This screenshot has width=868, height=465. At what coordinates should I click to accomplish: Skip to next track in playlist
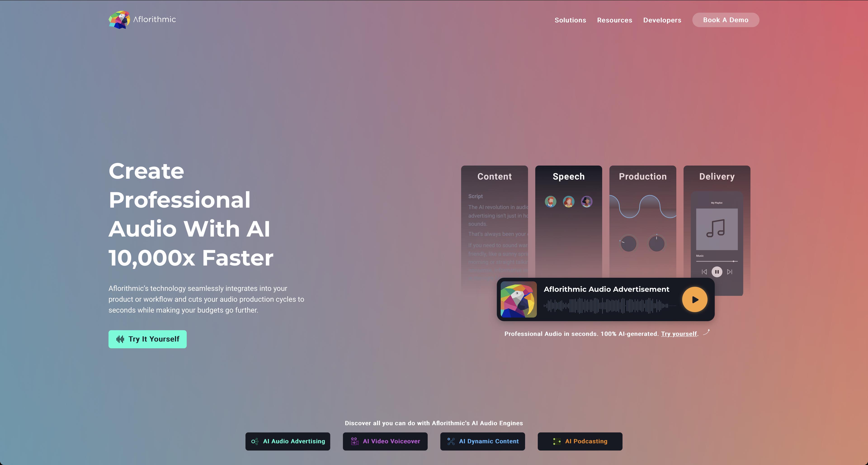pyautogui.click(x=729, y=272)
